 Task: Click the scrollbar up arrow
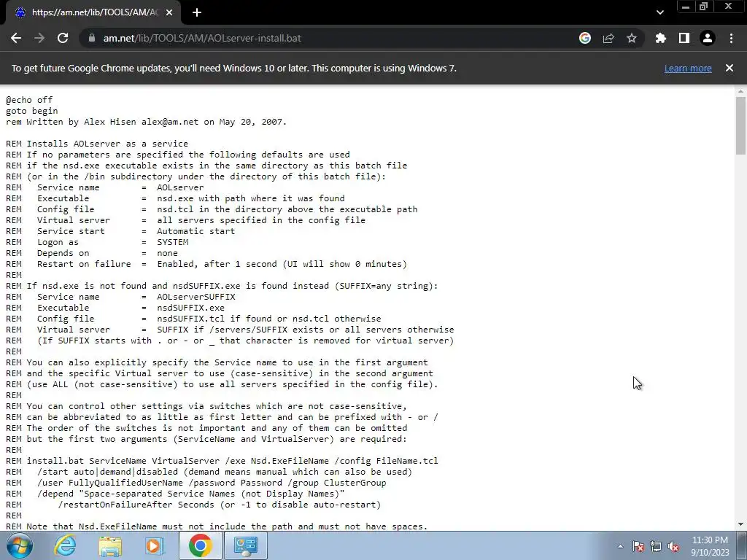tap(740, 90)
